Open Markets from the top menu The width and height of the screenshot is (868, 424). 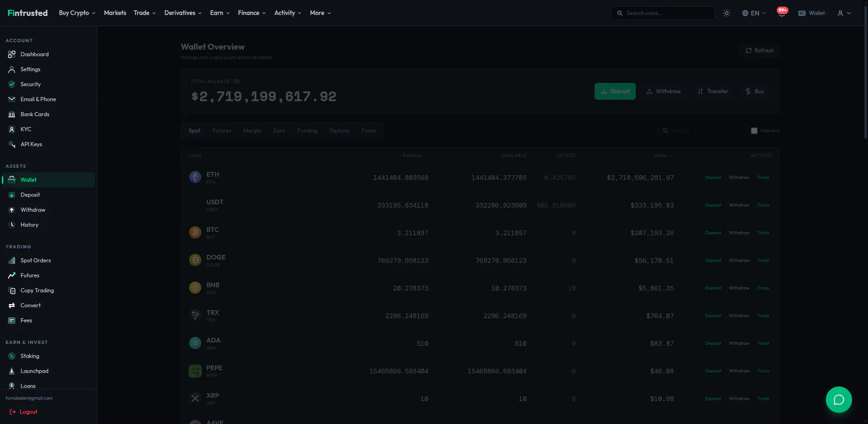[x=115, y=13]
